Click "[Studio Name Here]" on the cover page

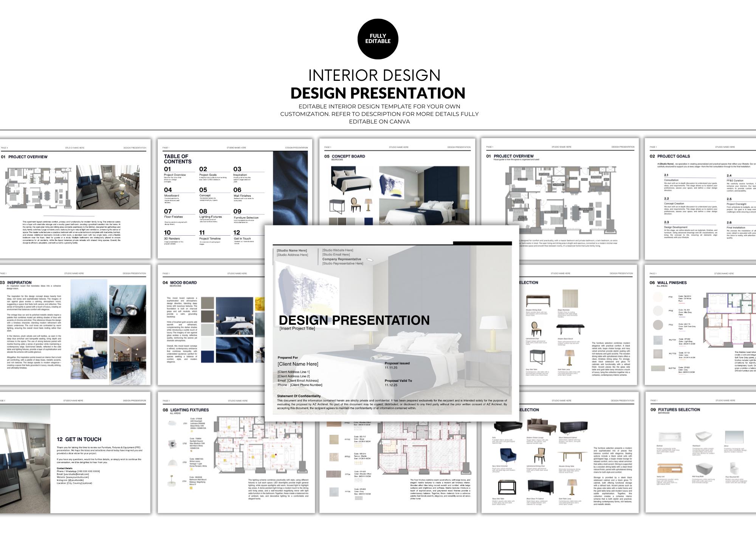(x=292, y=250)
